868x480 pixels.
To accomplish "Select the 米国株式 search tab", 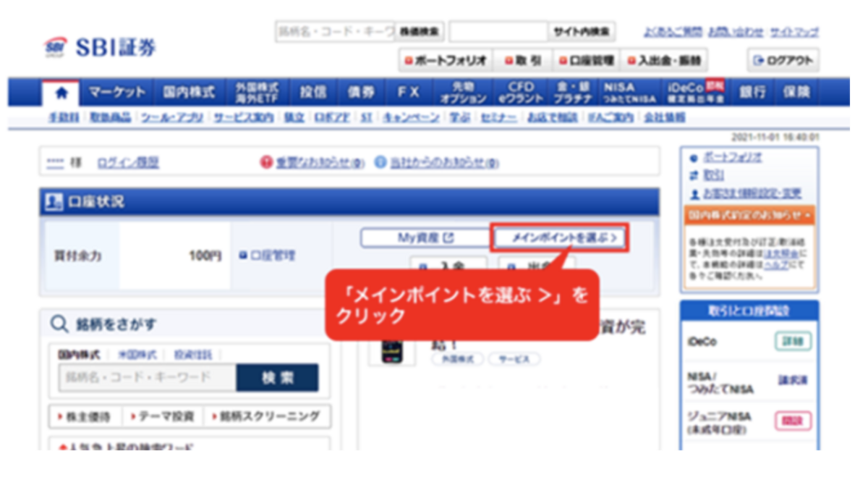I will pos(137,355).
